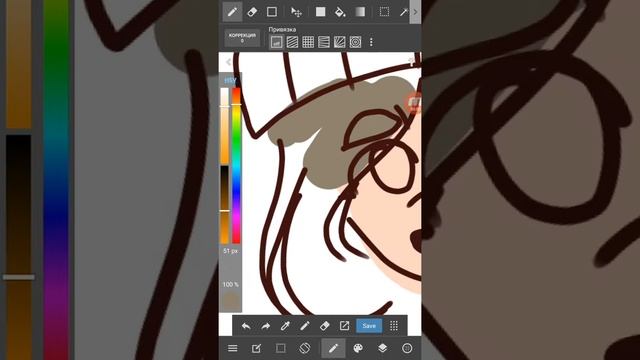Open the circular materials grid icon
The height and width of the screenshot is (360, 640).
coord(407,348)
